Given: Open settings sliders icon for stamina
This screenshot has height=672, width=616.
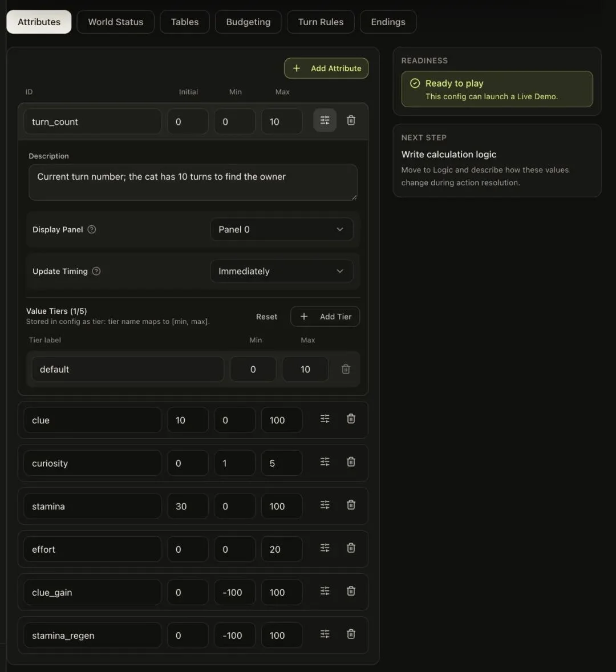Looking at the screenshot, I should click(x=325, y=505).
